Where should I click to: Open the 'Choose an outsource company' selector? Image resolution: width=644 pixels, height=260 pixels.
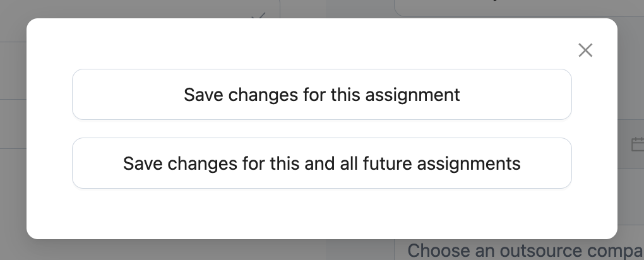(x=524, y=251)
